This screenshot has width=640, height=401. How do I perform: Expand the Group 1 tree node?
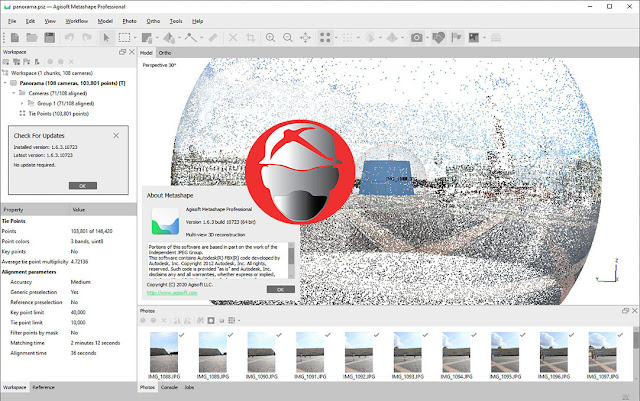coord(22,103)
